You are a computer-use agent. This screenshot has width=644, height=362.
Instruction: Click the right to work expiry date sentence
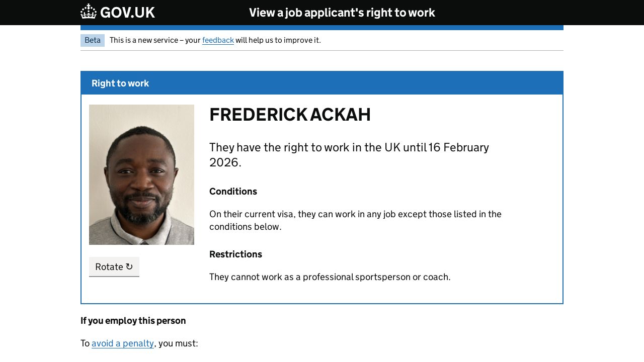pos(349,154)
